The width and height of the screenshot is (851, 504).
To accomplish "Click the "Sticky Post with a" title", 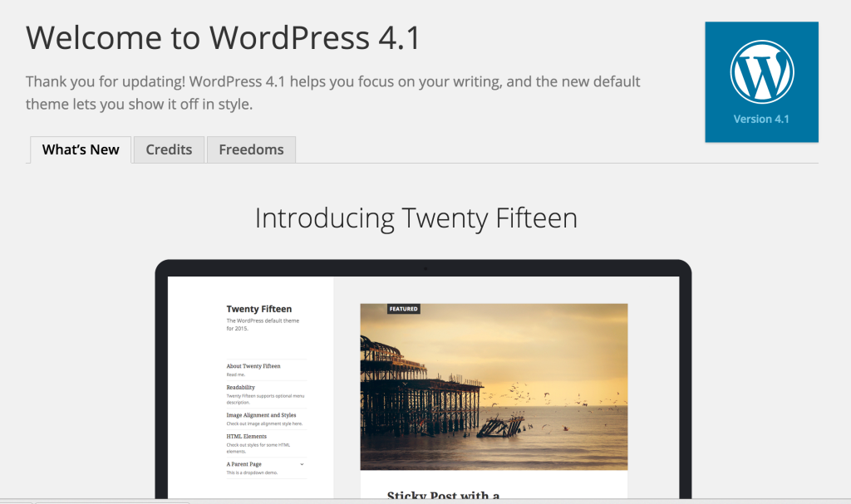I will (x=443, y=495).
